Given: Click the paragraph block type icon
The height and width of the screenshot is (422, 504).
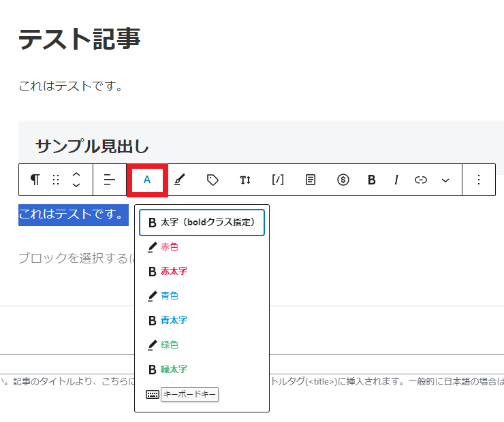Looking at the screenshot, I should coord(35,180).
